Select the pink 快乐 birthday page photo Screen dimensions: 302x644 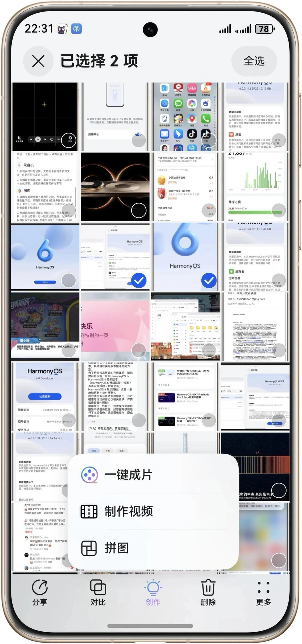pyautogui.click(x=139, y=350)
